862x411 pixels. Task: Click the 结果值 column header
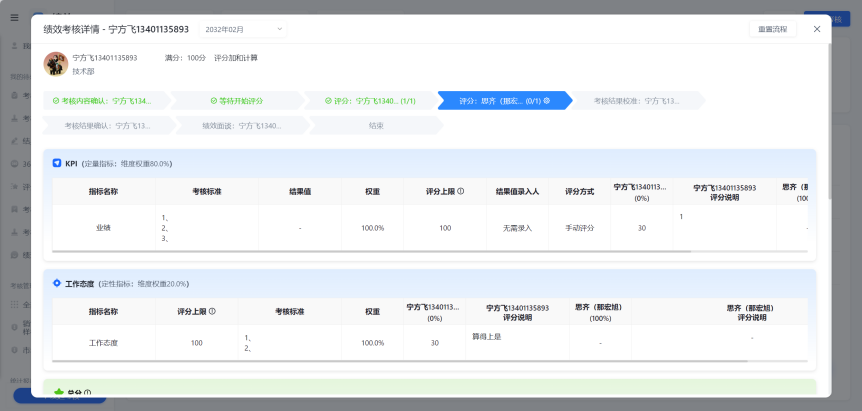tap(300, 191)
